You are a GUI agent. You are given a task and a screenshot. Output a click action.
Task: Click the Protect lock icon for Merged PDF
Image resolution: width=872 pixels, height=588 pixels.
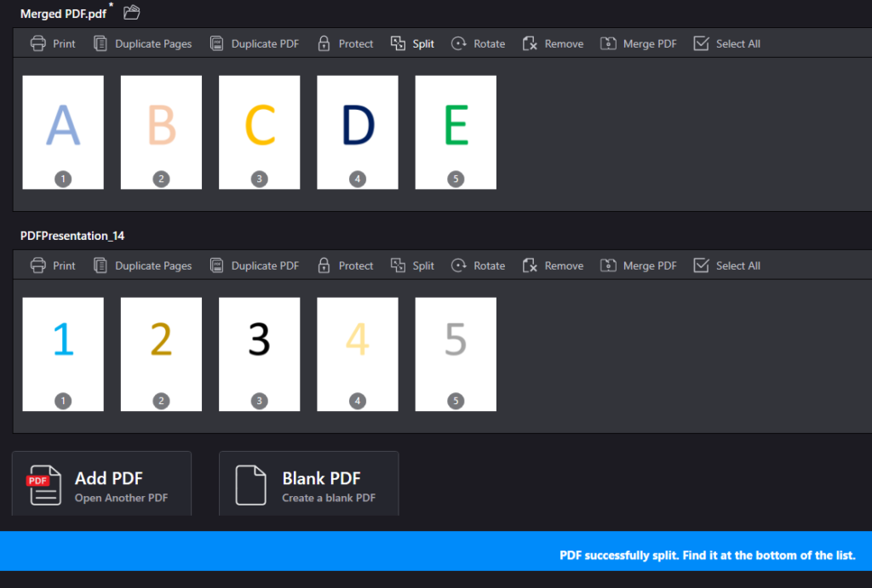[x=324, y=43]
